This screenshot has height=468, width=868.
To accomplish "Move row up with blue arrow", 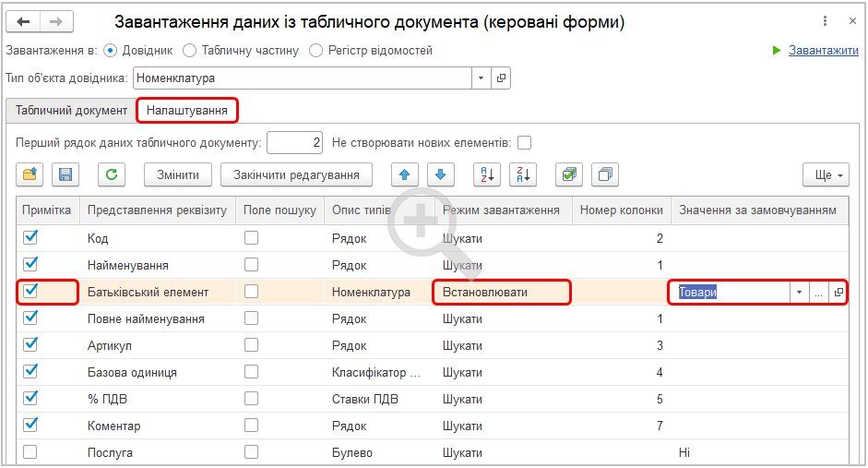I will (405, 175).
